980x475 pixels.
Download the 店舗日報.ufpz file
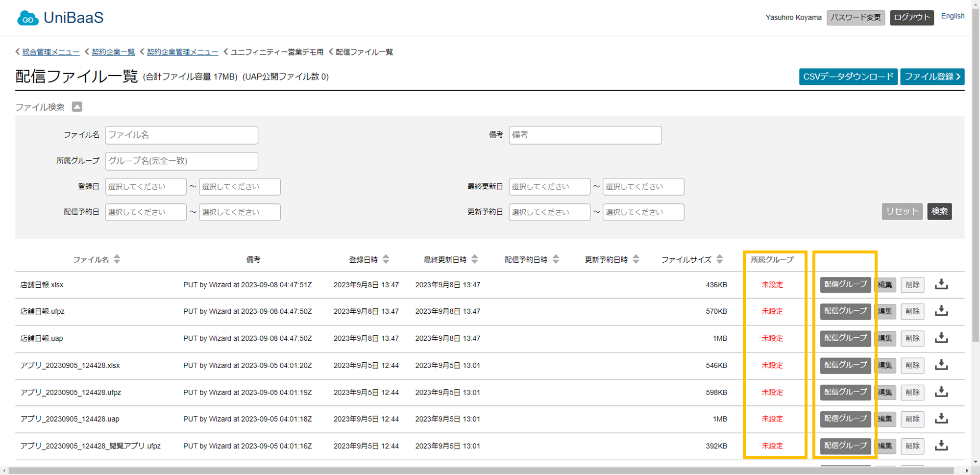coord(941,311)
